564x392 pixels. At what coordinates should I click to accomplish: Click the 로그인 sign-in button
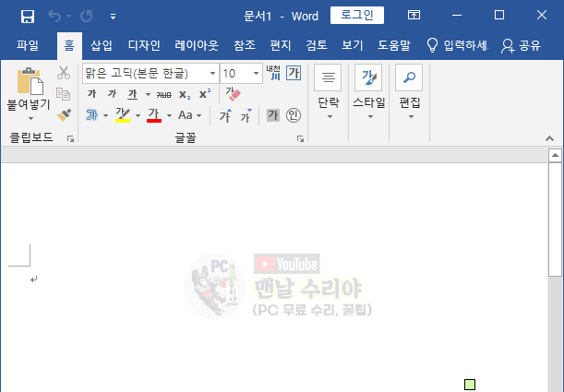pyautogui.click(x=357, y=15)
